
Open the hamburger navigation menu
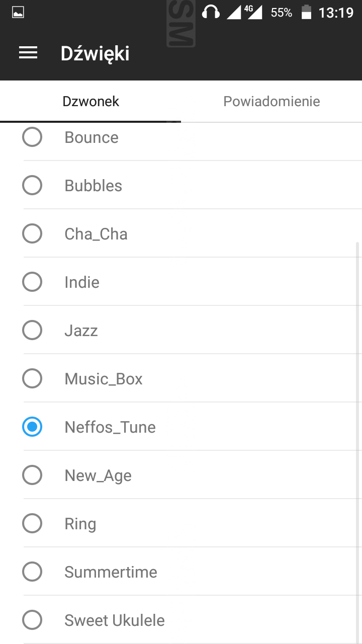click(x=28, y=53)
